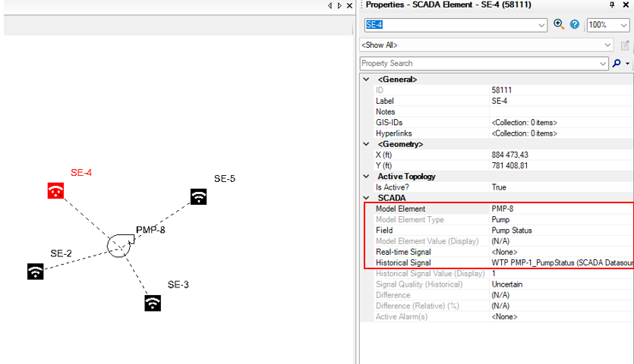Viewport: 634px width, 364px height.
Task: Select the ID value 58111
Action: (502, 90)
